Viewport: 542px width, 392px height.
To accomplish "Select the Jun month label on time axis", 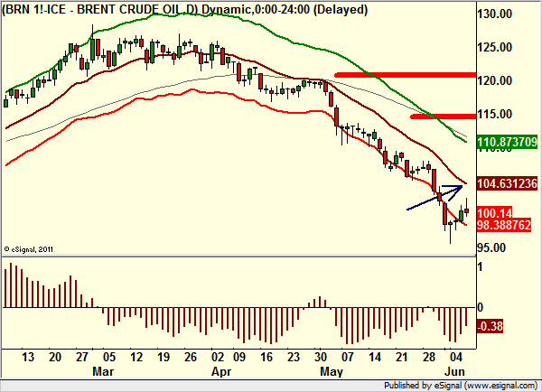I will click(454, 371).
